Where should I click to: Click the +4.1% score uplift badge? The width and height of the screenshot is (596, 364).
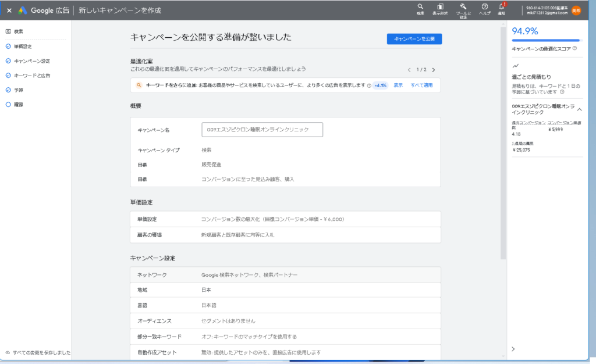tap(380, 85)
